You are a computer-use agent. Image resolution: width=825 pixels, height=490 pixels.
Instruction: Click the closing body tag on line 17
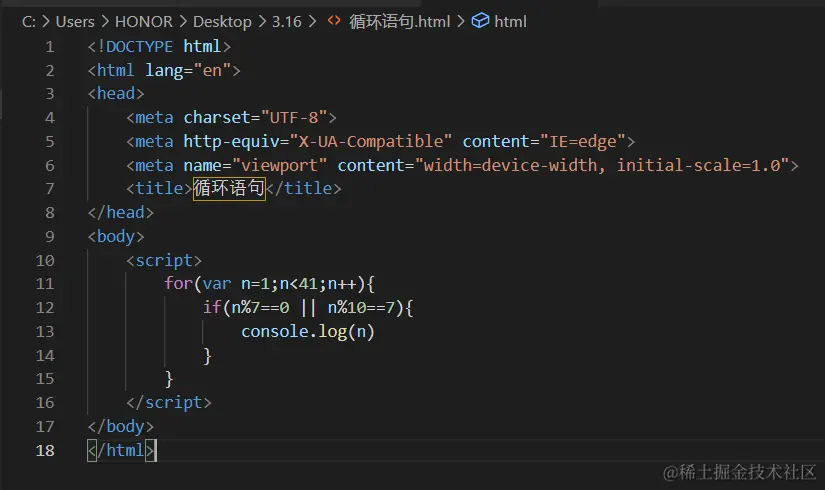pos(120,427)
